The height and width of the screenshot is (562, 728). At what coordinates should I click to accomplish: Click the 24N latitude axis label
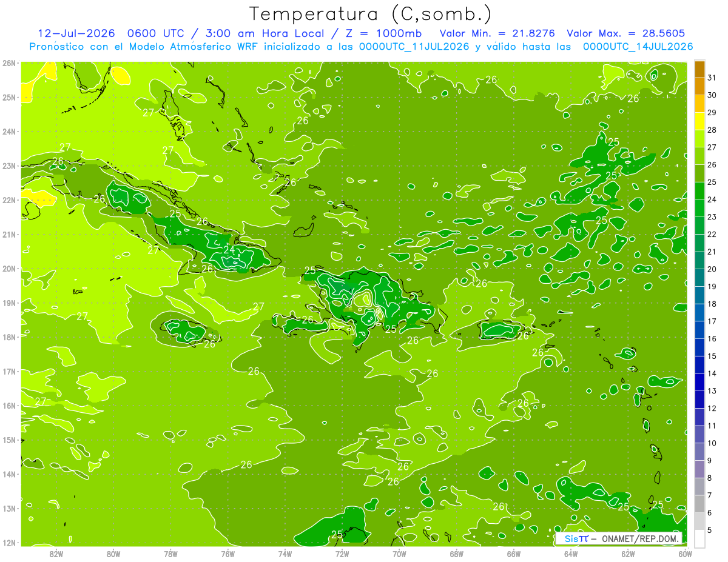pyautogui.click(x=8, y=132)
